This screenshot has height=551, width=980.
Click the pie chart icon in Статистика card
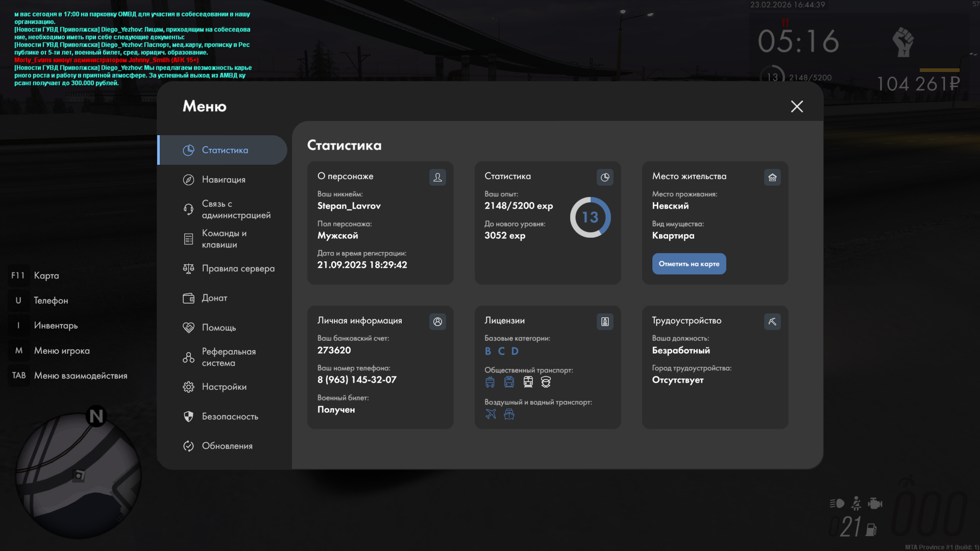(x=605, y=177)
